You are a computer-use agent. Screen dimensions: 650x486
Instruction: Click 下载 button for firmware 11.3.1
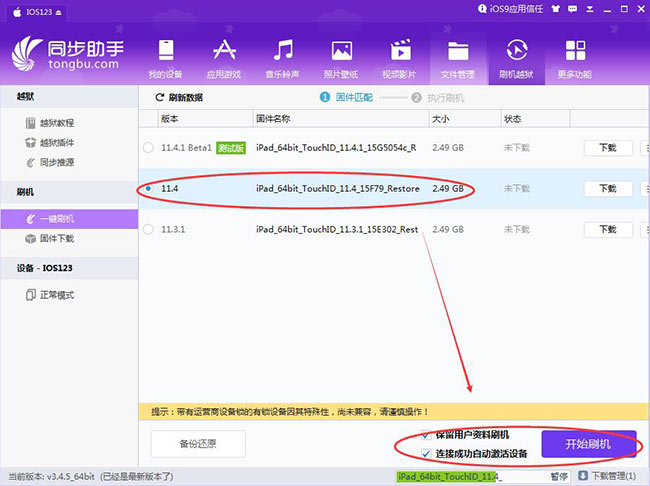click(608, 229)
